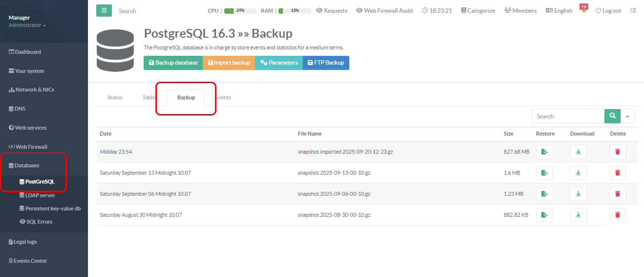The image size is (644, 277).
Task: Open the Administrator account dropdown
Action: coord(27,25)
